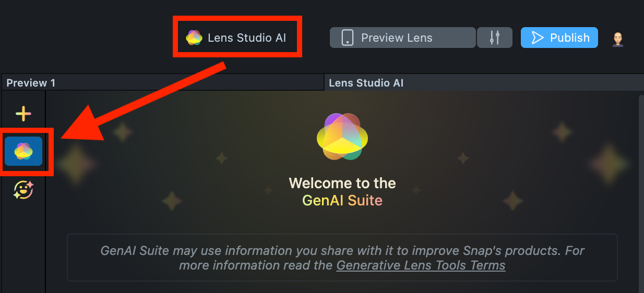Select the highlighted GenAI Suite sidebar icon
The height and width of the screenshot is (293, 644).
tap(23, 151)
